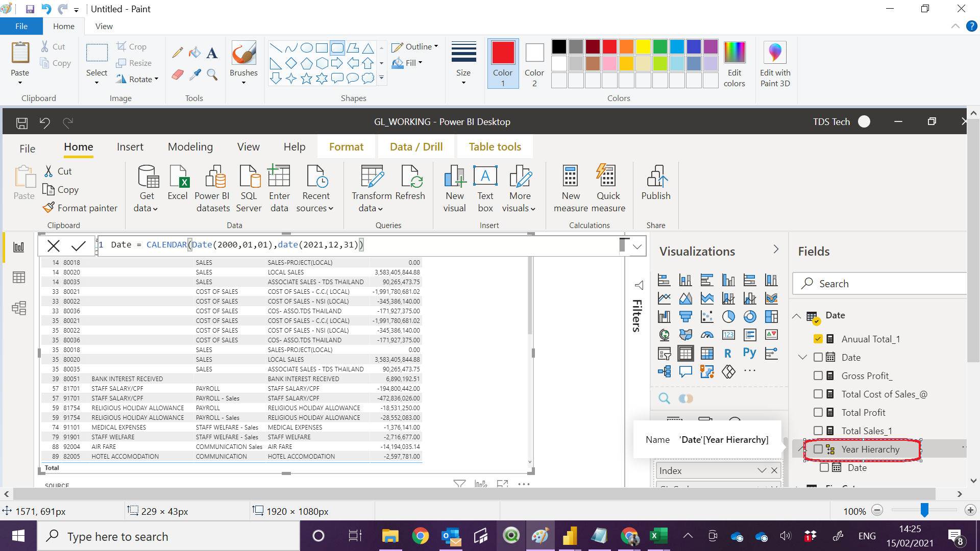
Task: Switch to Data view in sidebar
Action: [19, 278]
